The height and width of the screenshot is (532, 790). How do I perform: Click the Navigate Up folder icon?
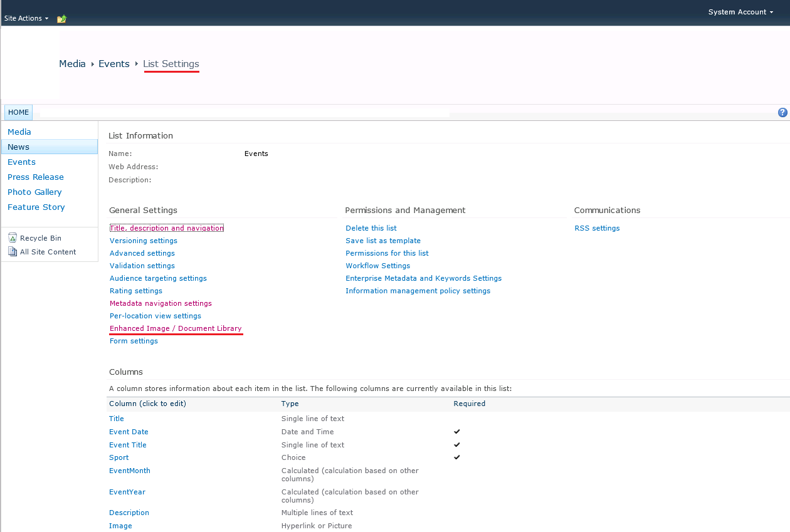coord(61,19)
